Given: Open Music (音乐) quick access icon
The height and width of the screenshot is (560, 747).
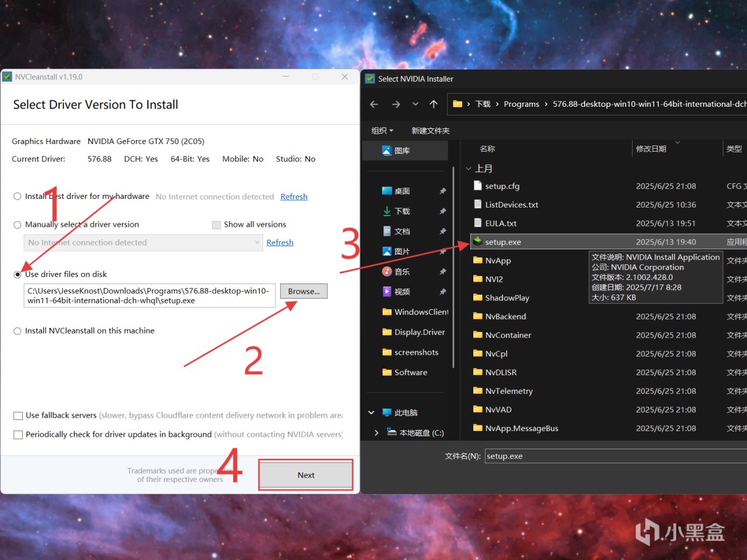Looking at the screenshot, I should tap(387, 271).
